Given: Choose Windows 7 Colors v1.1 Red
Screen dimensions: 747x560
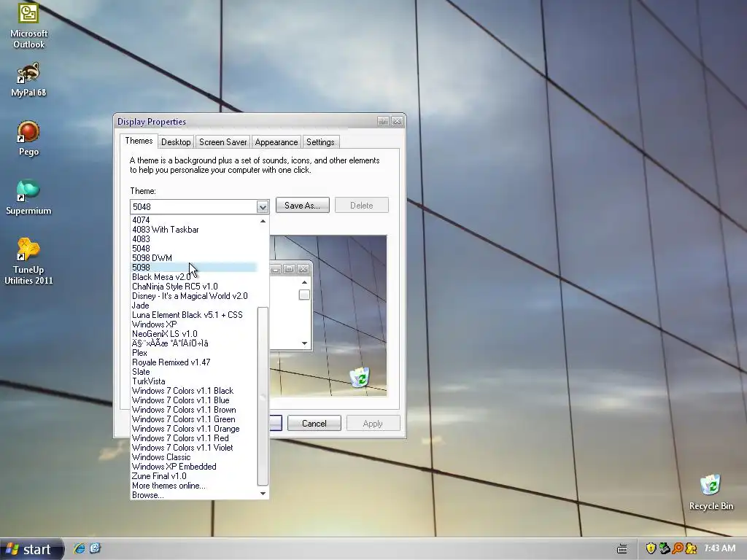Looking at the screenshot, I should click(194, 438).
